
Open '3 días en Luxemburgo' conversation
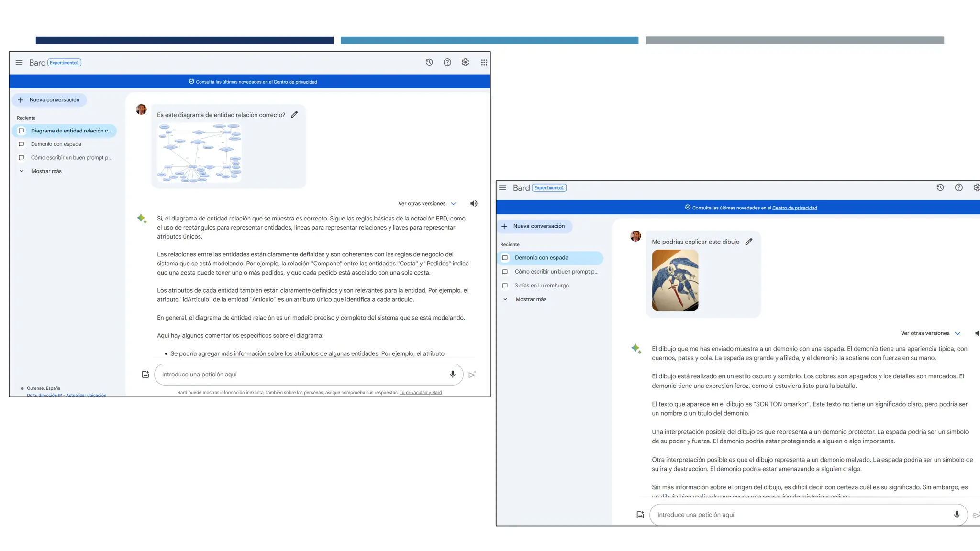tap(542, 286)
